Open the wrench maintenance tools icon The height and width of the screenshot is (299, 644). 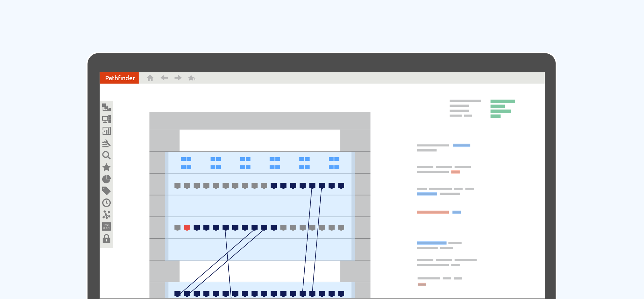tap(106, 143)
